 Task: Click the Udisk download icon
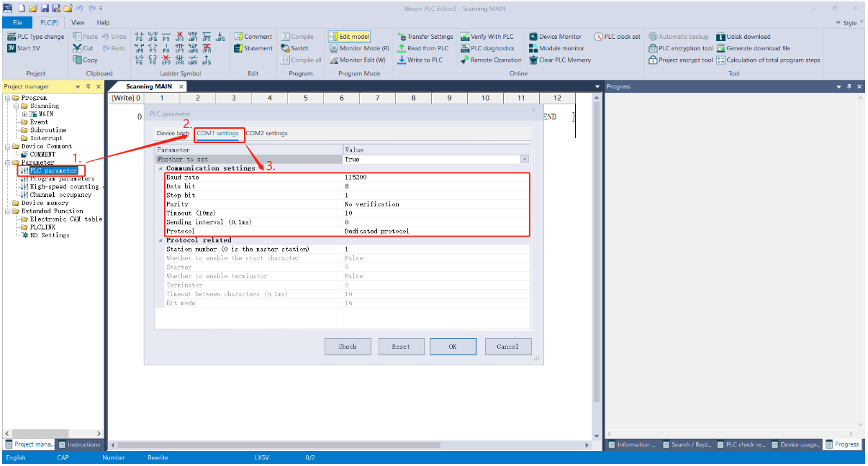pos(720,37)
